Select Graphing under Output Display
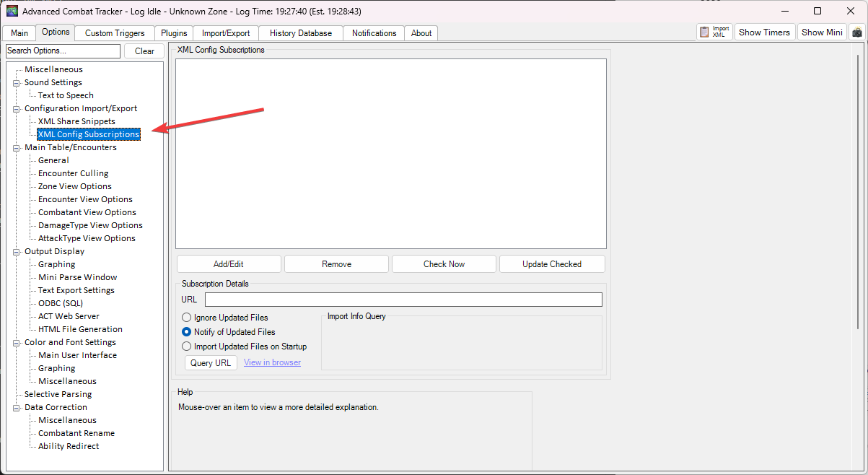This screenshot has width=868, height=475. tap(57, 264)
